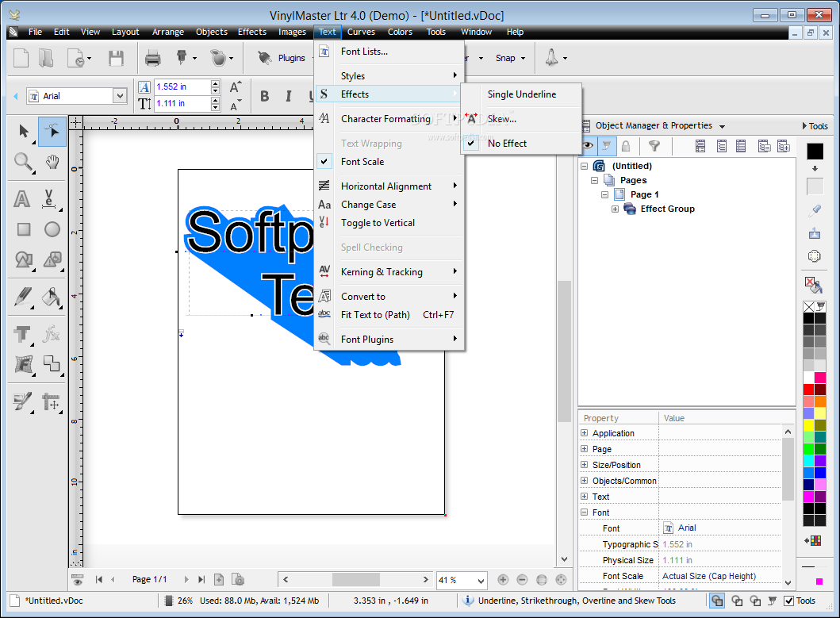Open Font Plugins submenu
The height and width of the screenshot is (618, 840).
click(x=389, y=340)
